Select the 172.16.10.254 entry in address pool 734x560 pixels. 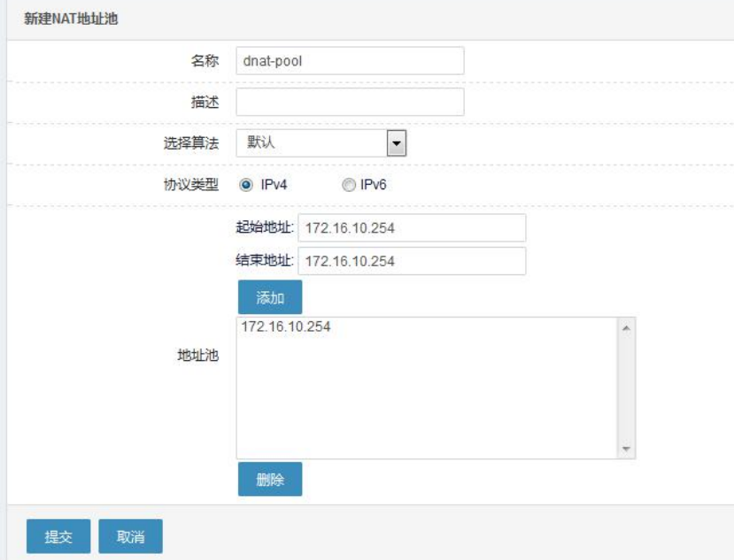click(286, 326)
